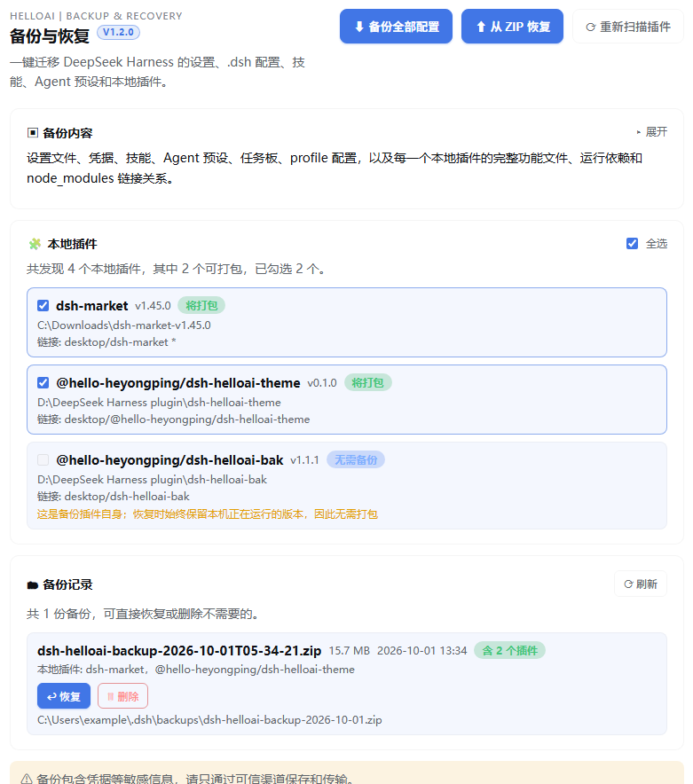693x784 pixels.
Task: Refresh backup records with 刷新 button
Action: tap(641, 584)
